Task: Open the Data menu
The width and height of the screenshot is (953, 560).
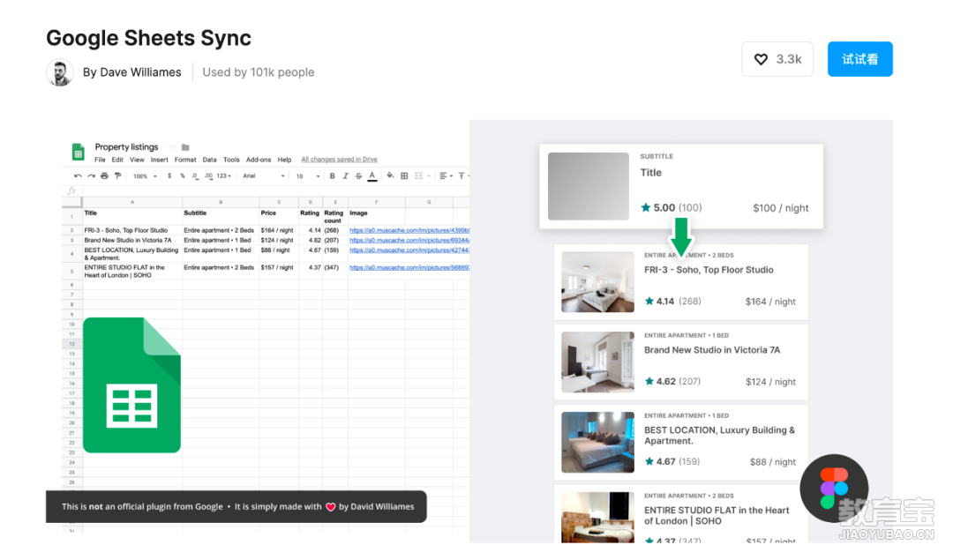Action: (x=210, y=160)
